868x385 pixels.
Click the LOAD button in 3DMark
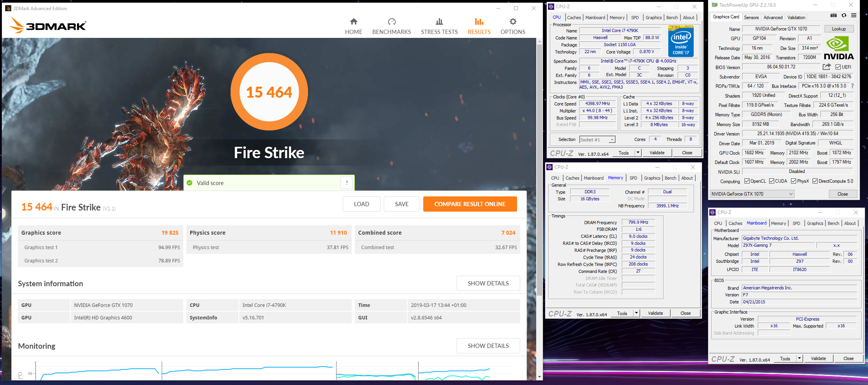(x=362, y=204)
